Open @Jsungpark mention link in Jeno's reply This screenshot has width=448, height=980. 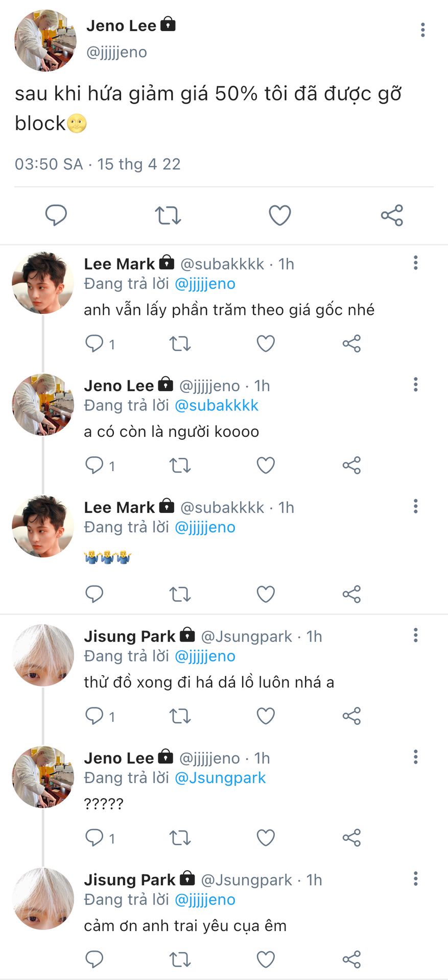[220, 778]
